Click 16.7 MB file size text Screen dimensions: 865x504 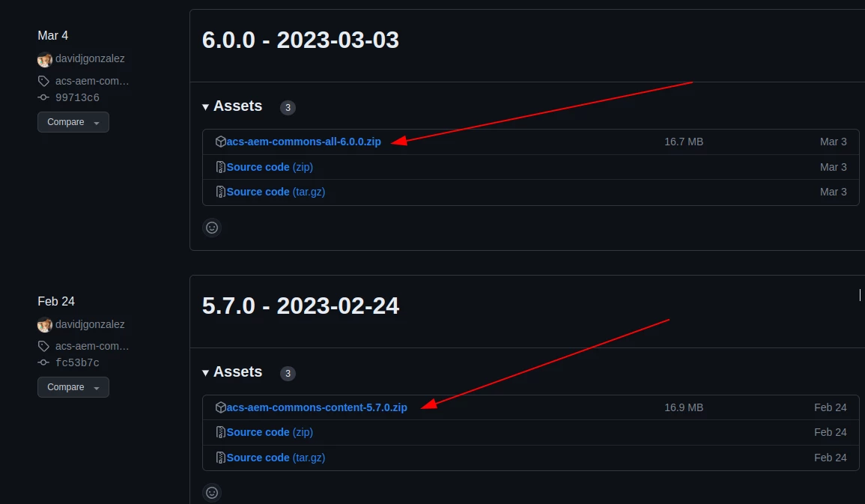coord(684,142)
